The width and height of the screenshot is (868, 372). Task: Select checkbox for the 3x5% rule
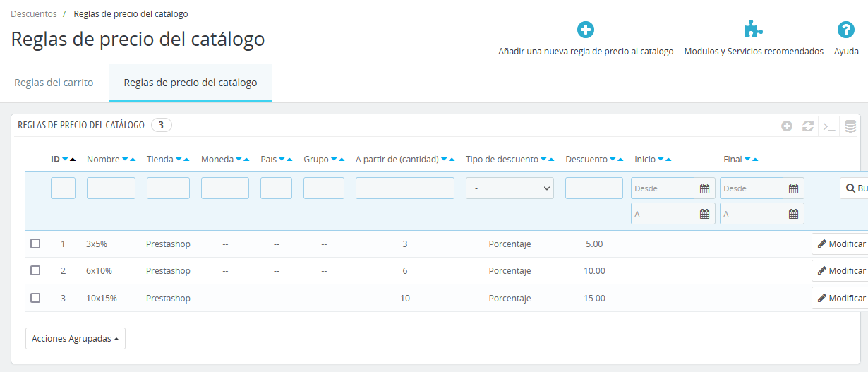(x=35, y=244)
